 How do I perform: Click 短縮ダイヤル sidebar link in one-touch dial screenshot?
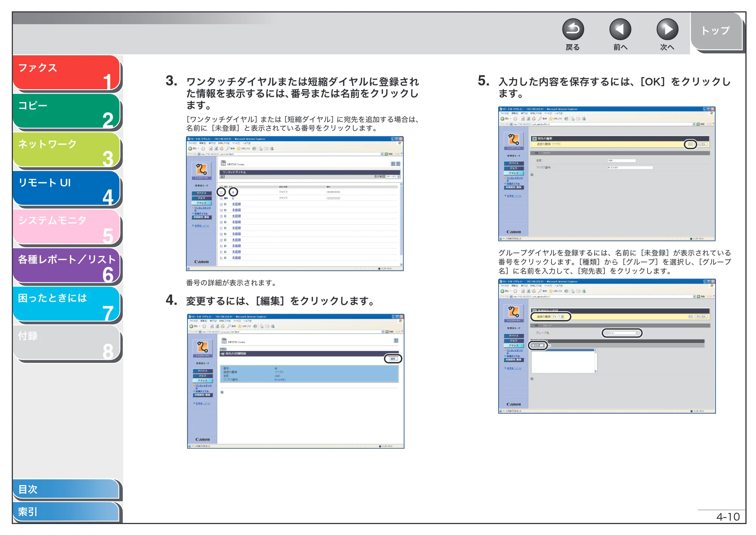(x=201, y=214)
